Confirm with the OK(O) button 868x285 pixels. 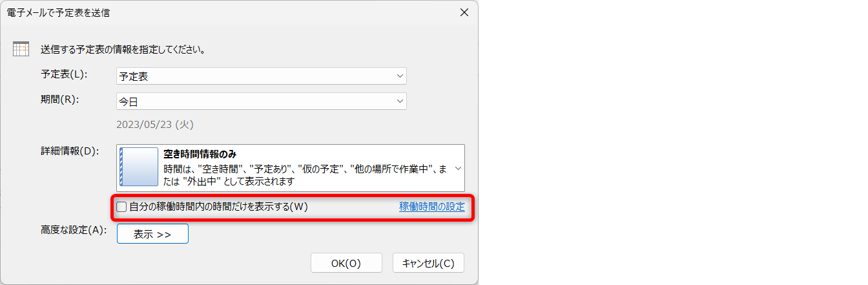346,263
